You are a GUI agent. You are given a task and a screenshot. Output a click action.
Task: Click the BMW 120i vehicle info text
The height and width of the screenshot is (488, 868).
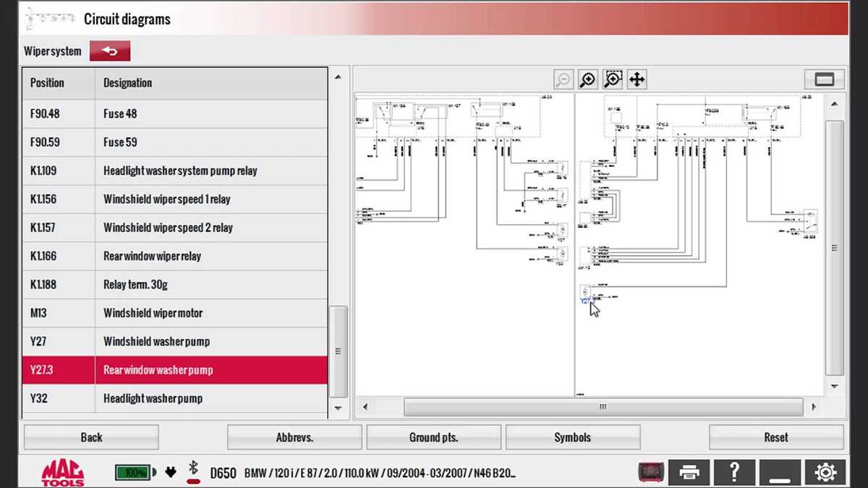380,474
